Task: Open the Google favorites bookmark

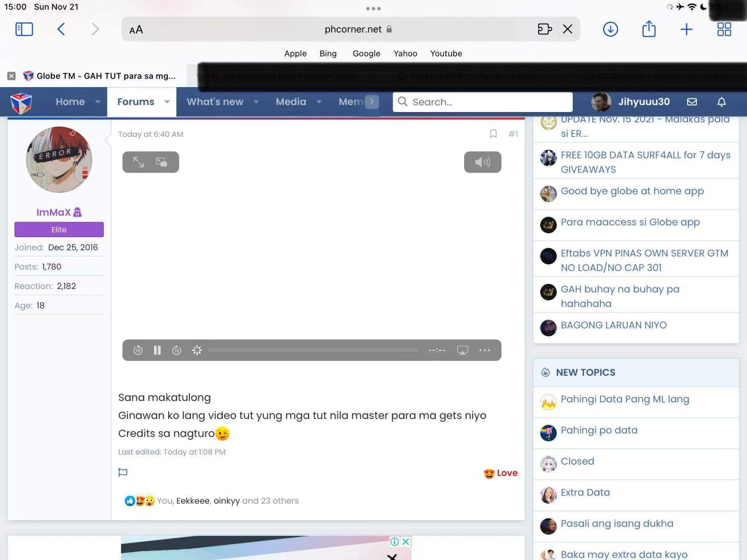Action: (366, 54)
